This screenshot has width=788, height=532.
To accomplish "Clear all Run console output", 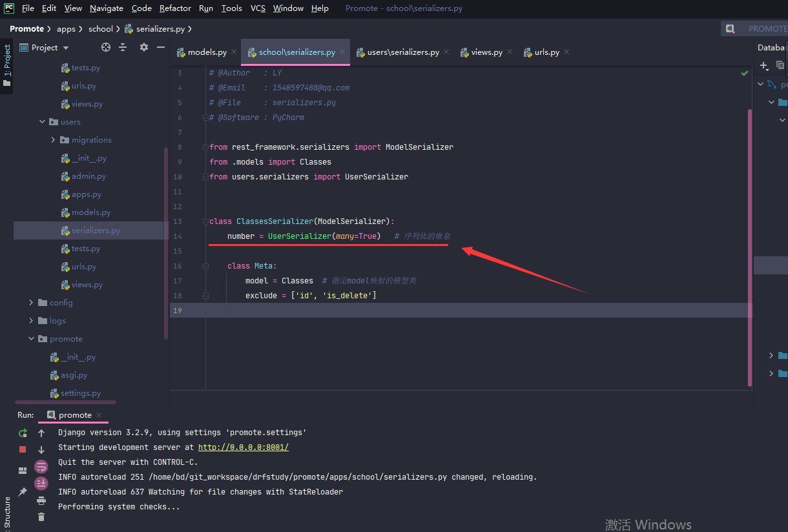I will click(x=41, y=517).
